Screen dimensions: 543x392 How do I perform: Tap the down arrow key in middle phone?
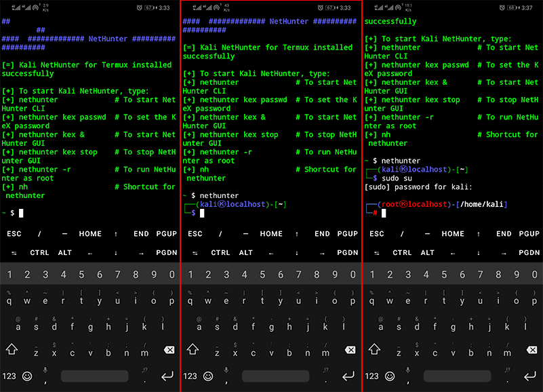(297, 254)
